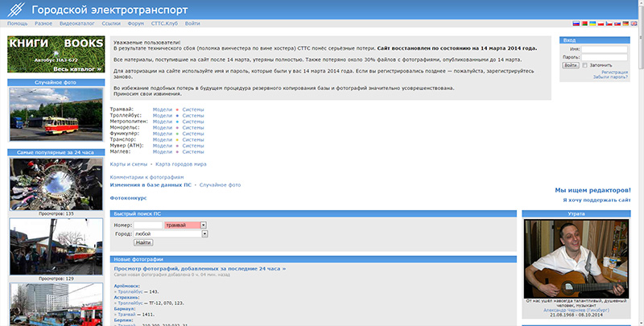Click the Мы ищем редакторов! link
644x326 pixels.
(x=592, y=190)
